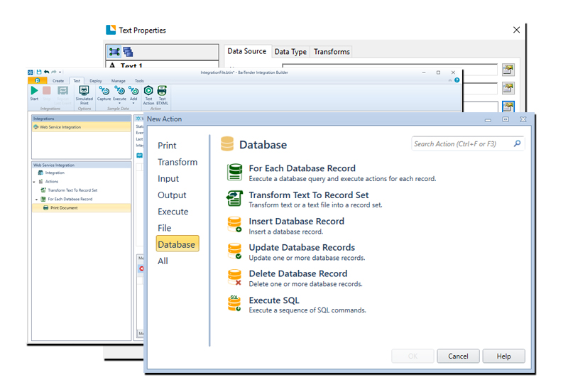Open the Add button dropdown arrow

click(133, 103)
